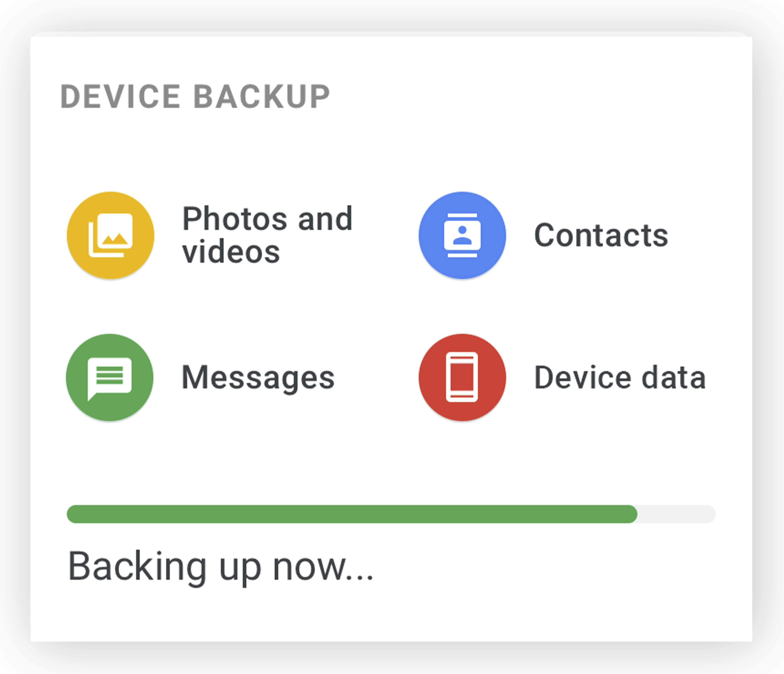The width and height of the screenshot is (784, 674).
Task: Select the "Messages" text label
Action: pyautogui.click(x=258, y=378)
